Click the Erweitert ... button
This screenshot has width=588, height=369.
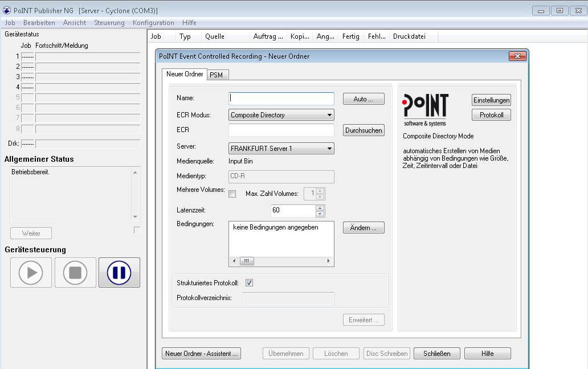(364, 320)
